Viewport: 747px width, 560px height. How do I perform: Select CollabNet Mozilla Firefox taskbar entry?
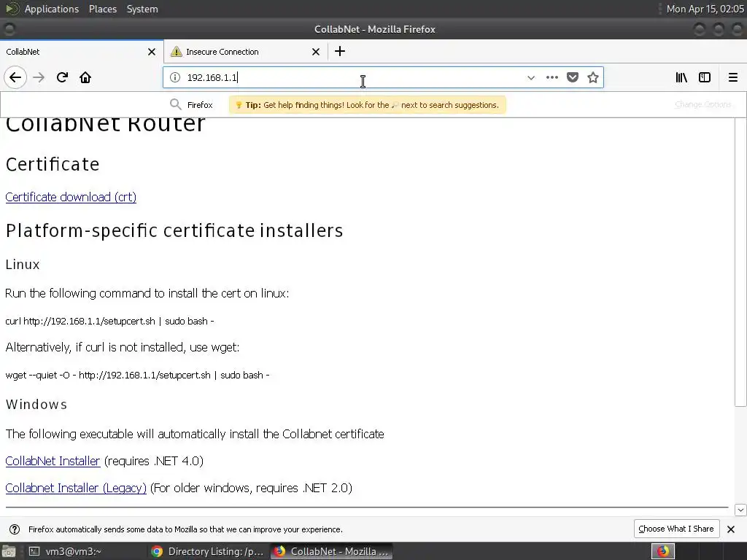[x=332, y=551]
